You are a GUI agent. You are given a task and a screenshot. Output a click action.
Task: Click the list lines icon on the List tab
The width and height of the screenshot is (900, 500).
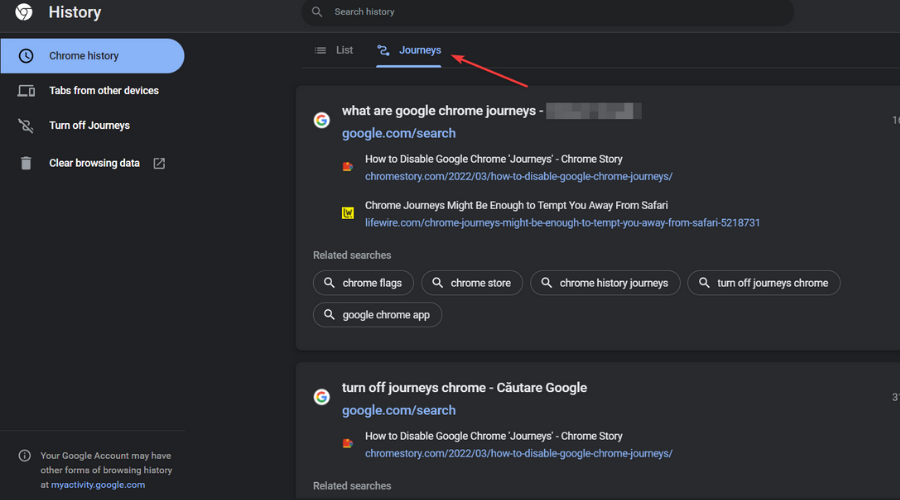(x=320, y=51)
